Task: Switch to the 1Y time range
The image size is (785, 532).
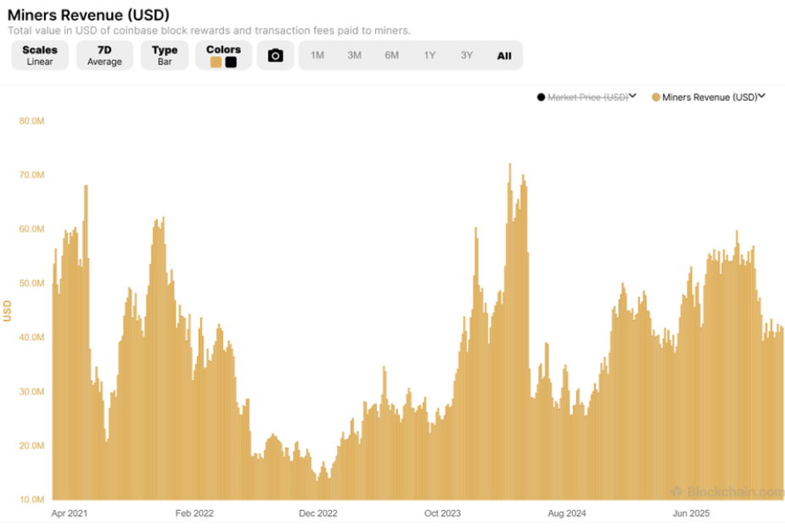Action: coord(429,54)
